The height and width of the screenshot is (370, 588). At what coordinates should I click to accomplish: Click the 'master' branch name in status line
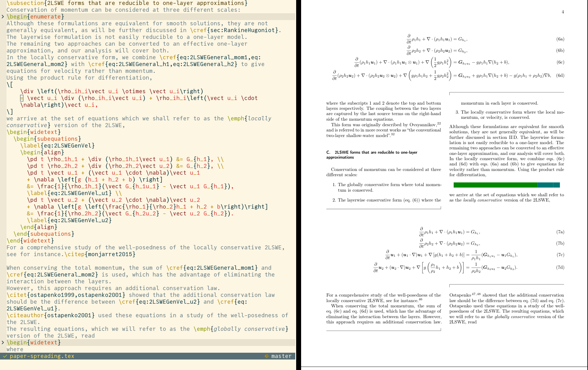281,356
